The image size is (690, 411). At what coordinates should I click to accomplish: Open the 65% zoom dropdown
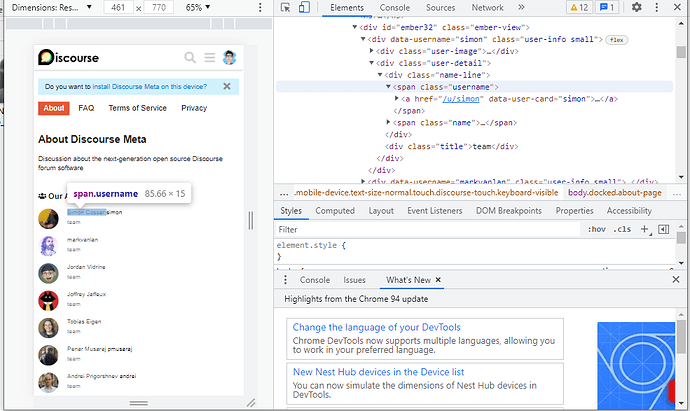click(198, 7)
